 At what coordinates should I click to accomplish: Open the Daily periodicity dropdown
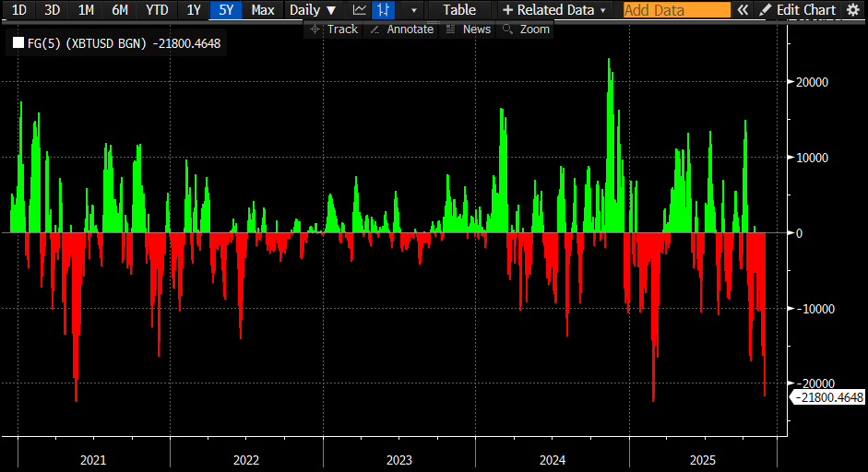[x=312, y=10]
